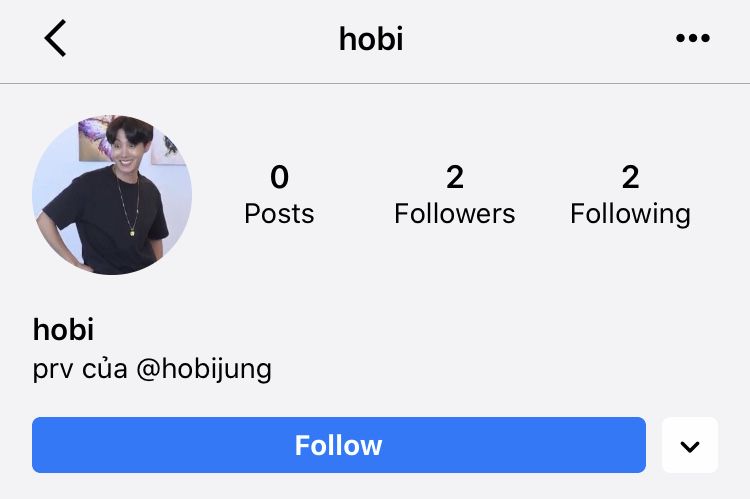Tap the followers count number 2
750x499 pixels.
(x=455, y=177)
